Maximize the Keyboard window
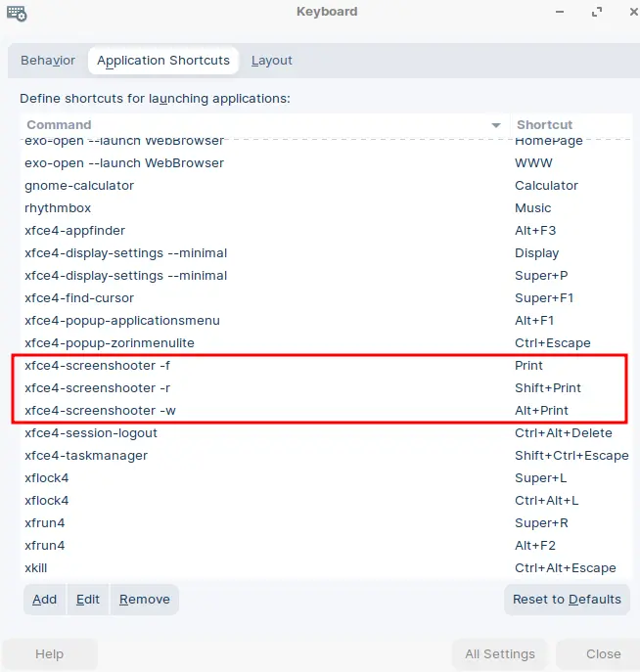 pyautogui.click(x=597, y=12)
